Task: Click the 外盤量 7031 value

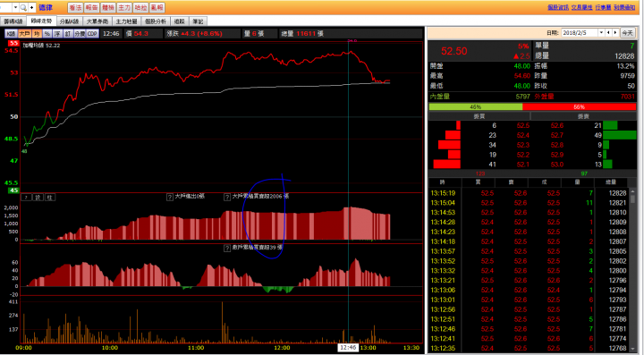Action: 628,97
